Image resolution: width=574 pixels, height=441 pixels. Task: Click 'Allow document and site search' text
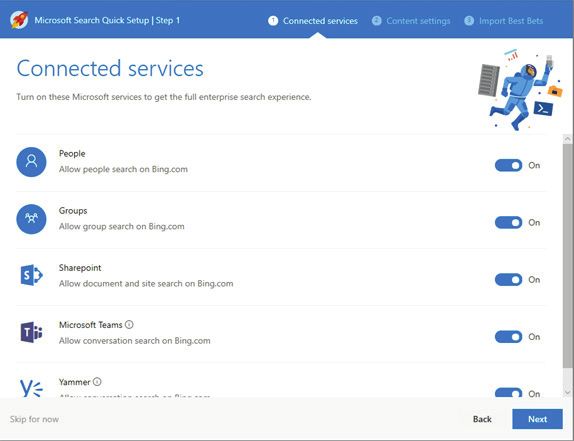pos(146,284)
